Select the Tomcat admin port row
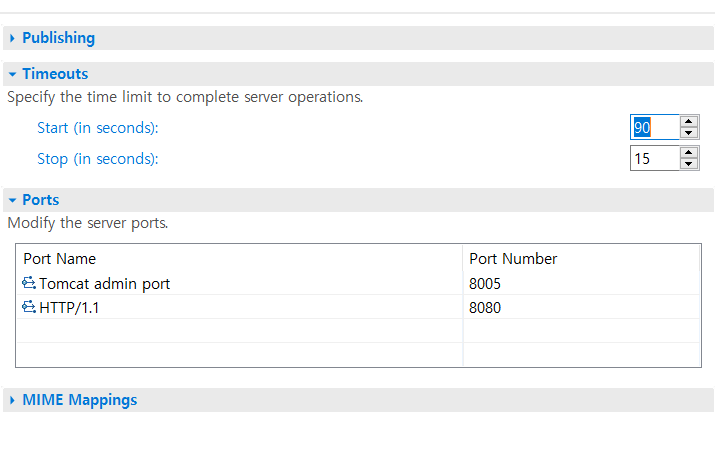Viewport: 715px width, 464px height. tap(104, 284)
